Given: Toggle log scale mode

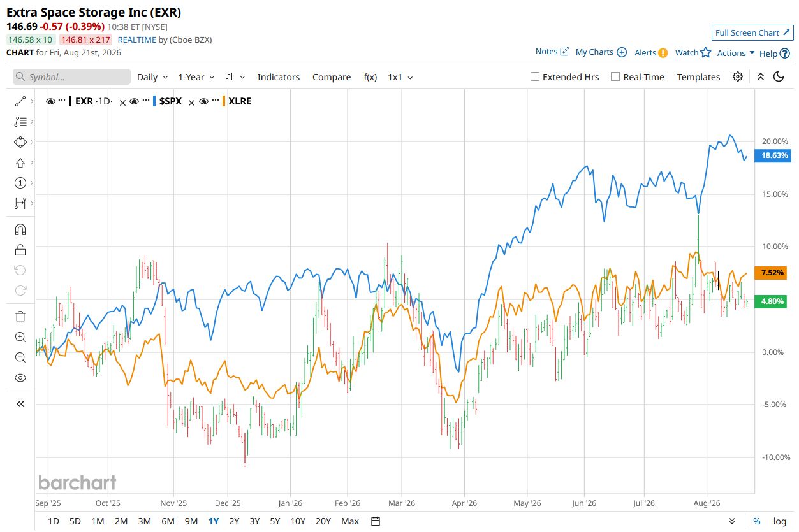Looking at the screenshot, I should click(x=780, y=521).
